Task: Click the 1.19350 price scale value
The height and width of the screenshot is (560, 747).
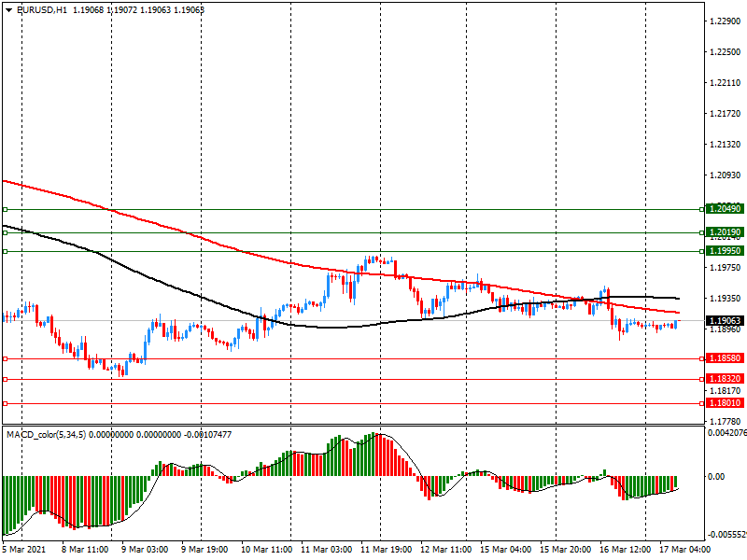Action: coord(726,299)
